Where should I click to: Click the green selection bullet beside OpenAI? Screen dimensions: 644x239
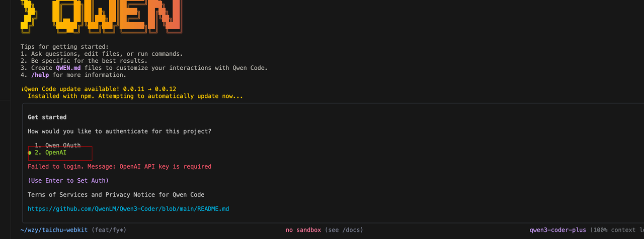[30, 152]
